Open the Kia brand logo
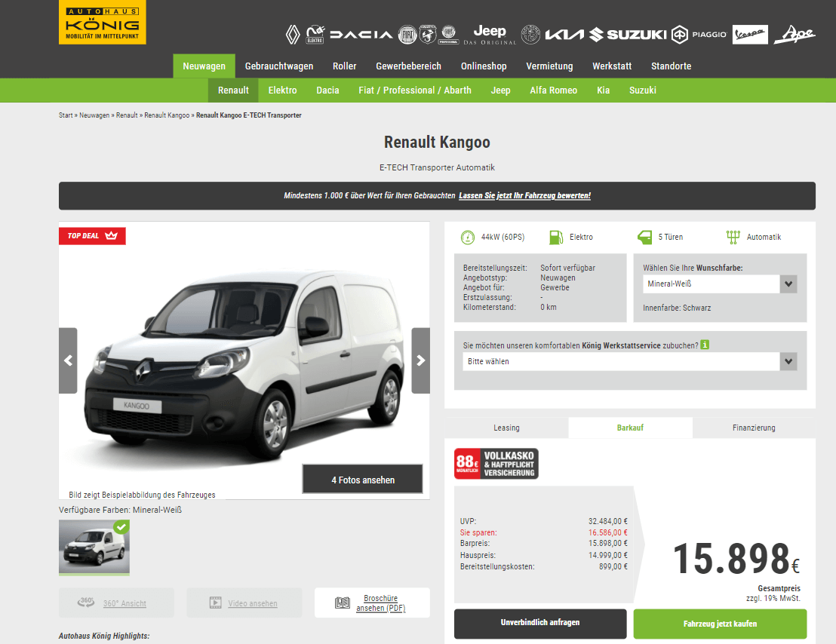 (564, 35)
